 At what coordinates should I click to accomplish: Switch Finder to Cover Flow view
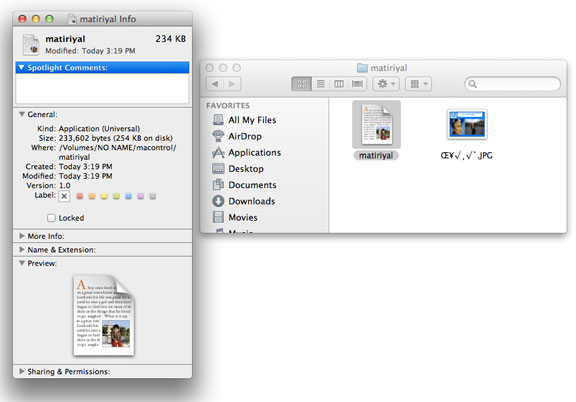(357, 84)
